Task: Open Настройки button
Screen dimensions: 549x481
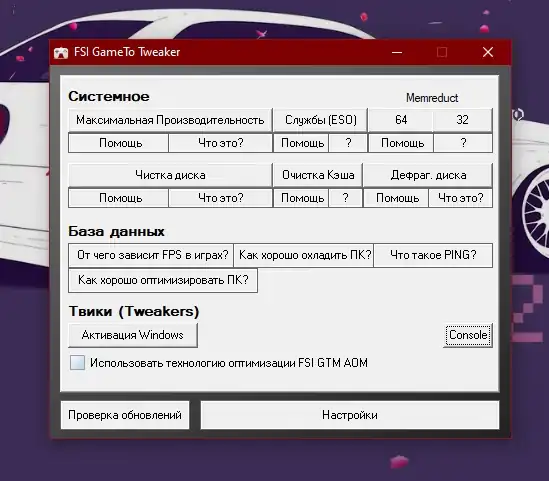Action: [x=350, y=415]
